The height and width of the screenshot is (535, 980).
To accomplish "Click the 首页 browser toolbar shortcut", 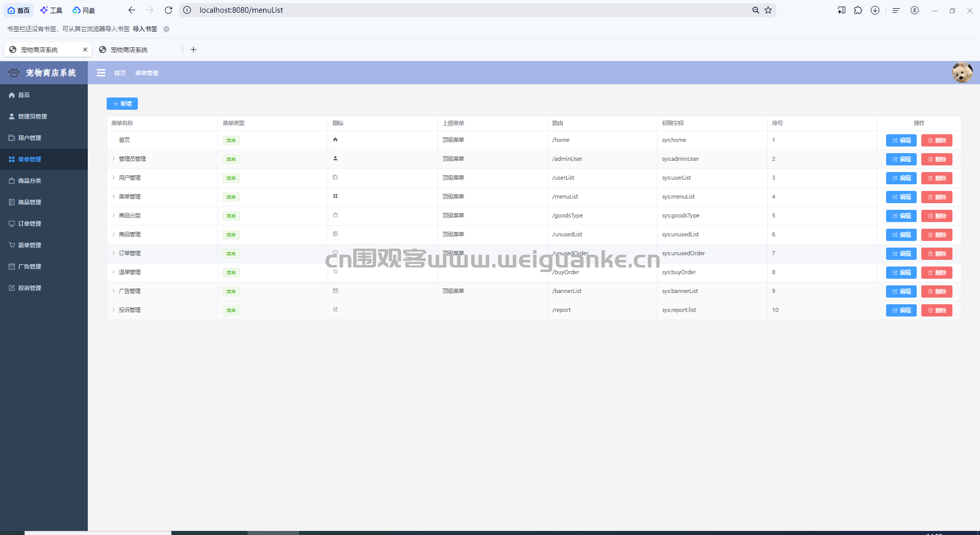I will point(19,10).
